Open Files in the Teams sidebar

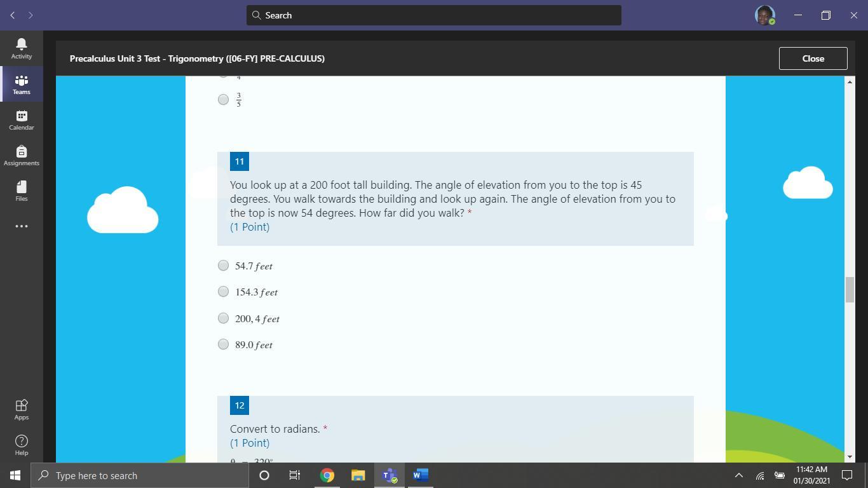[x=21, y=191]
